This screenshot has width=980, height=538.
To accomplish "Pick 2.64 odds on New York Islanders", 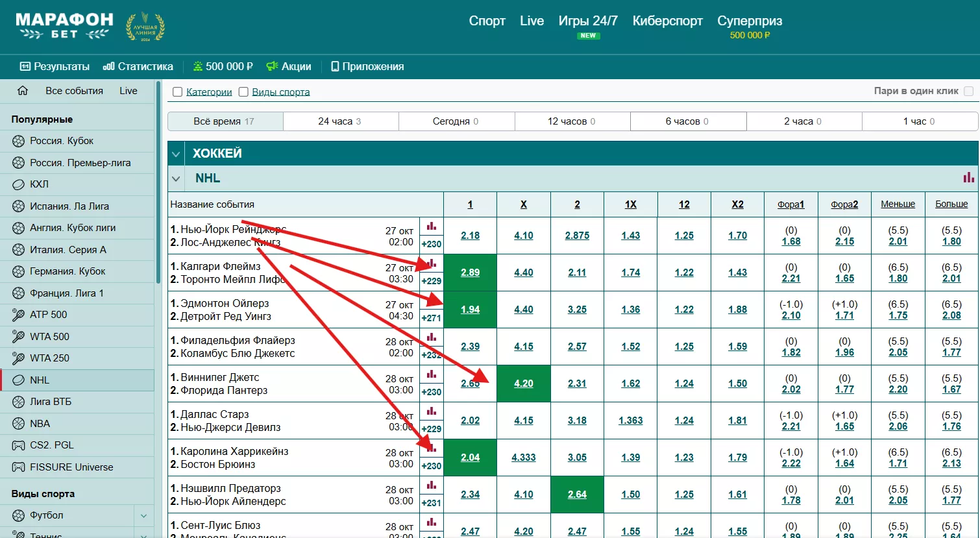I will [577, 495].
